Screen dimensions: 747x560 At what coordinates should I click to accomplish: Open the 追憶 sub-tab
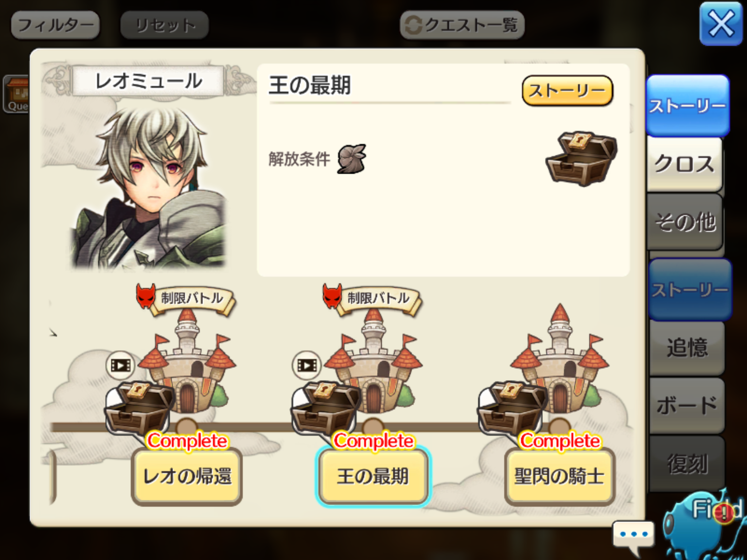687,347
